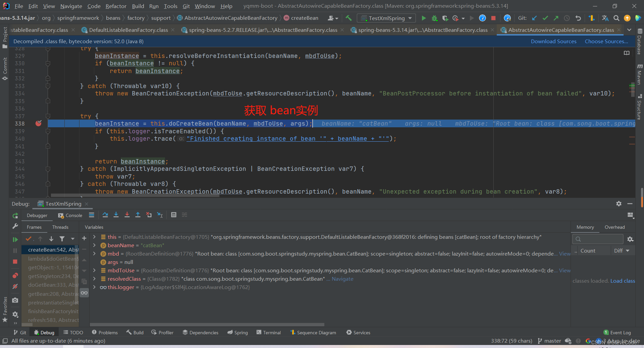Click the red Force Step Into arrow
This screenshot has height=348, width=644.
click(127, 215)
